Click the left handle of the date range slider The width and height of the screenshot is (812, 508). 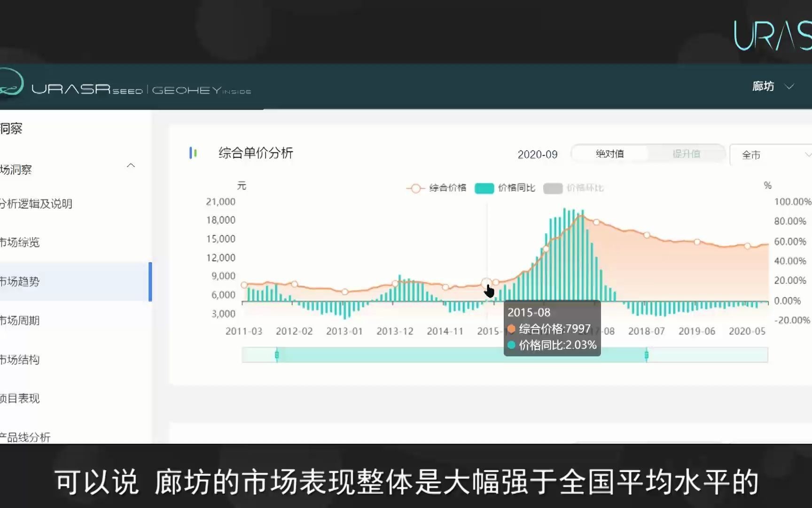coord(277,355)
